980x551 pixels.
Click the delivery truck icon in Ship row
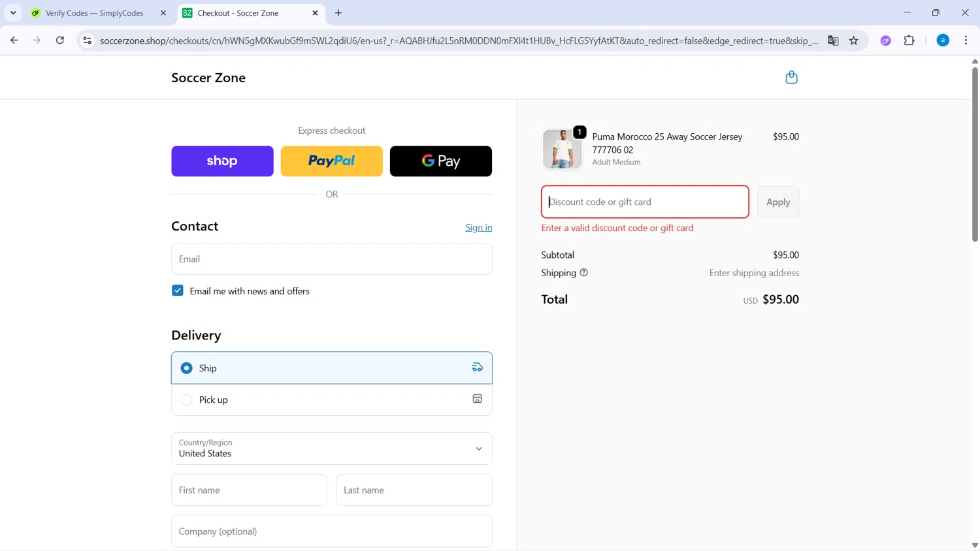click(x=478, y=368)
